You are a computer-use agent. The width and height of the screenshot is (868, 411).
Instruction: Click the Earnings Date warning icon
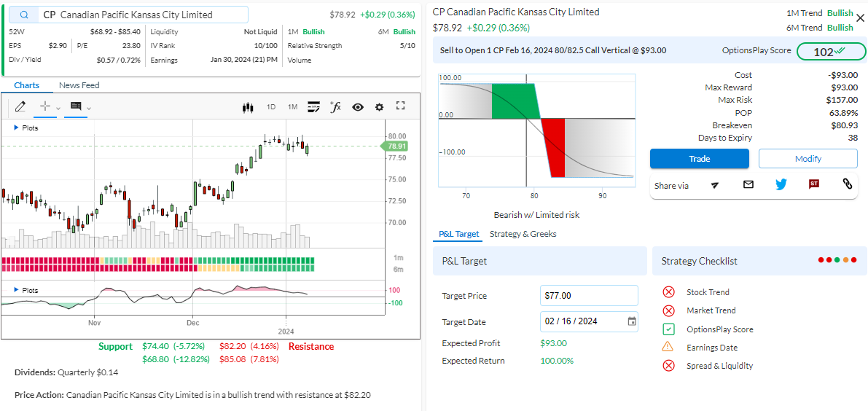click(668, 348)
